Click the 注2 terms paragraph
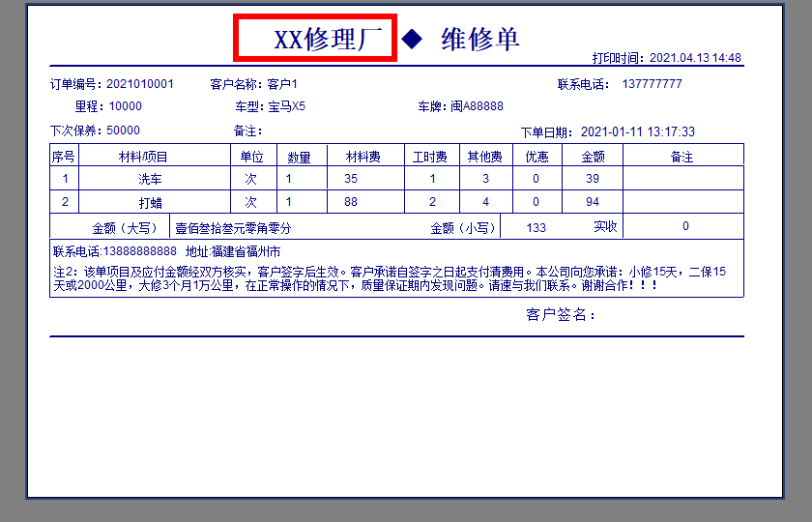The width and height of the screenshot is (812, 522). (x=390, y=278)
